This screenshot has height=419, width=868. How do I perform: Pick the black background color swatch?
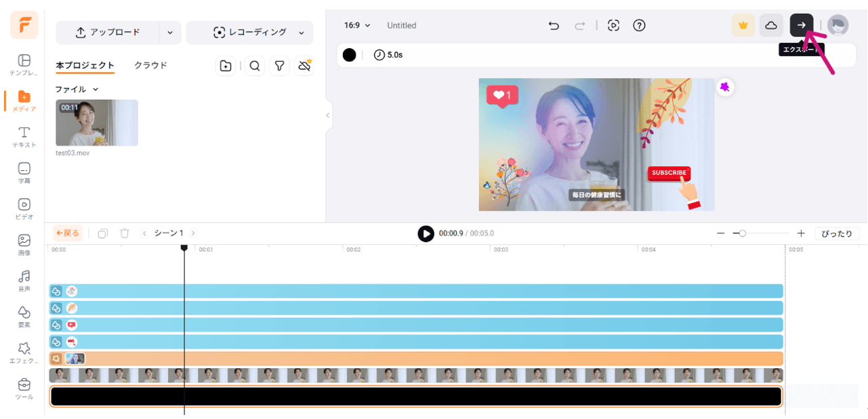click(349, 55)
